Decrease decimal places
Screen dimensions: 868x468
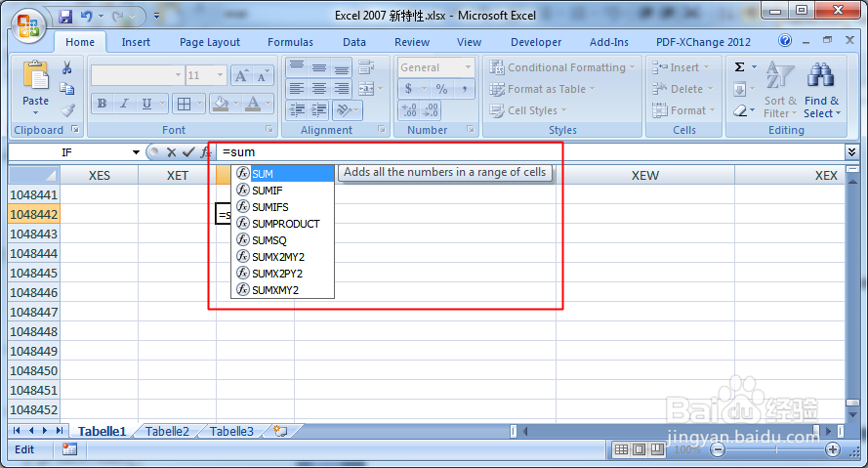click(431, 110)
